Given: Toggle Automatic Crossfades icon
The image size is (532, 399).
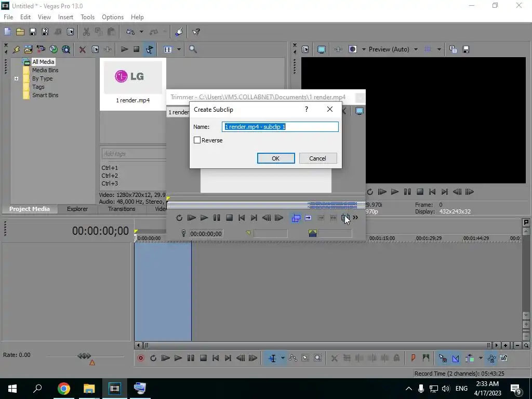Looking at the screenshot, I should (455, 358).
